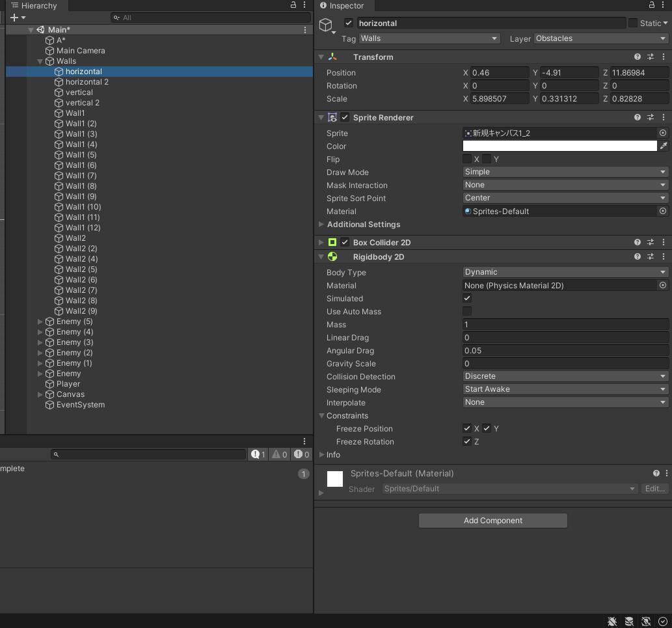Open the Body Type dropdown
Image resolution: width=672 pixels, height=628 pixels.
(565, 273)
